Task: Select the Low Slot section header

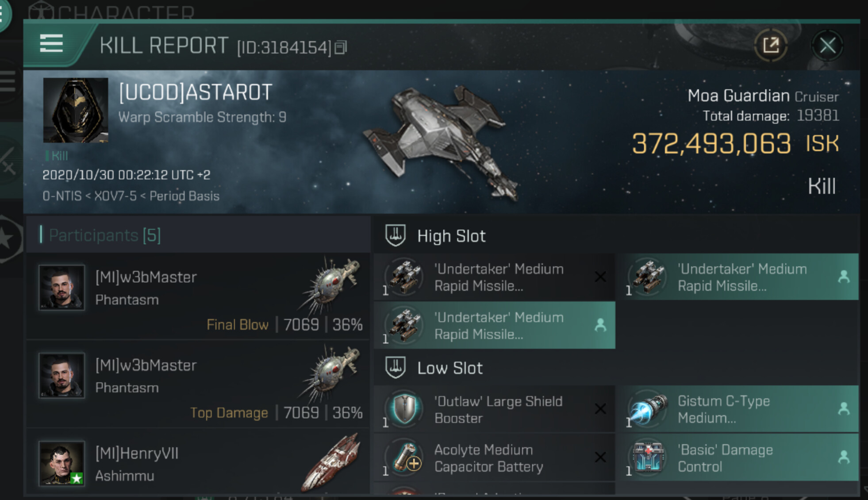Action: 449,368
